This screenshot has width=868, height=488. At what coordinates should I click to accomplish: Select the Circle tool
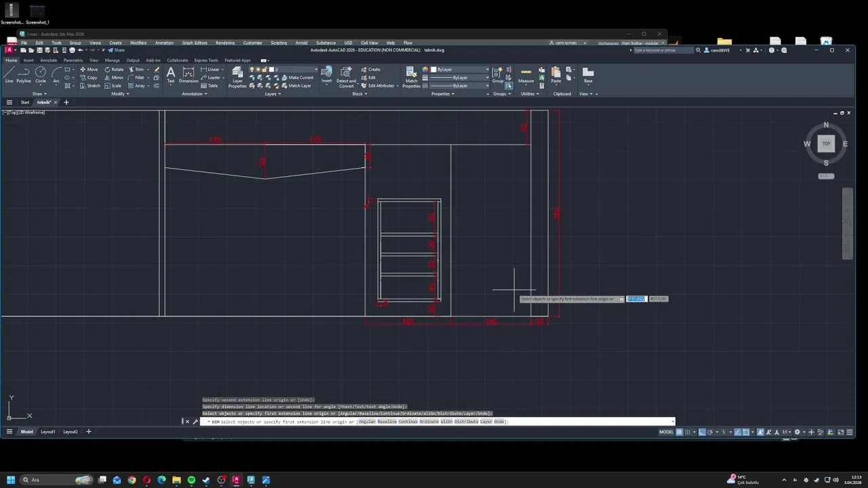[41, 75]
